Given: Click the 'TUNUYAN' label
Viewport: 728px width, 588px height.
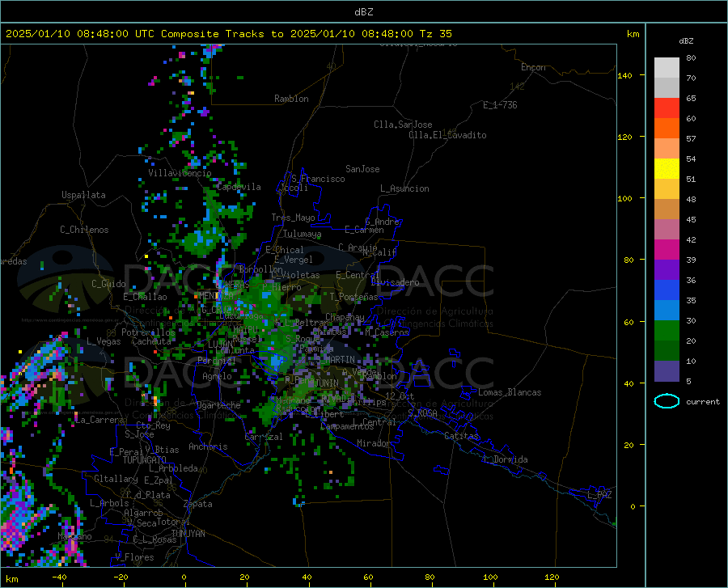Looking at the screenshot, I should coord(188,534).
